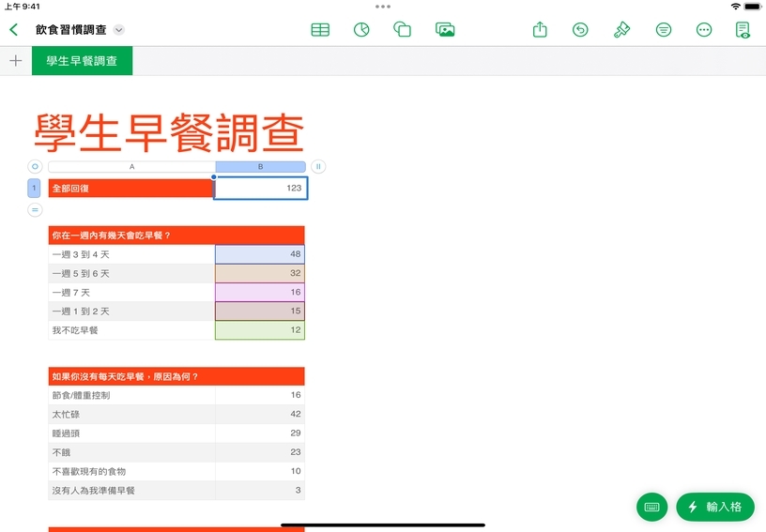Open the organize and filter options
This screenshot has height=532, width=766.
pyautogui.click(x=664, y=30)
